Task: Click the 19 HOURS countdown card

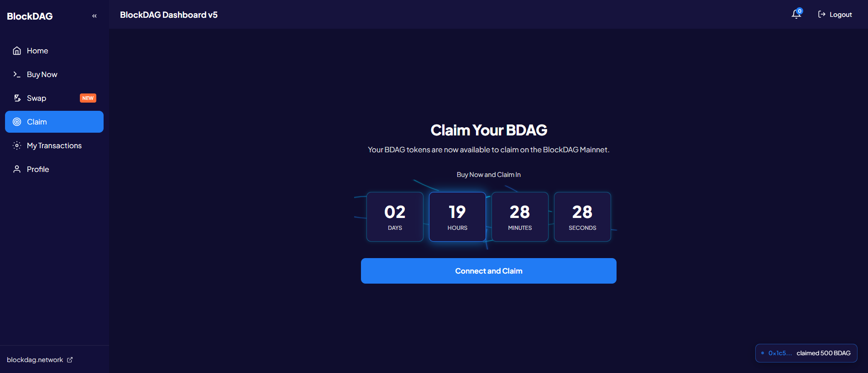Action: point(457,217)
